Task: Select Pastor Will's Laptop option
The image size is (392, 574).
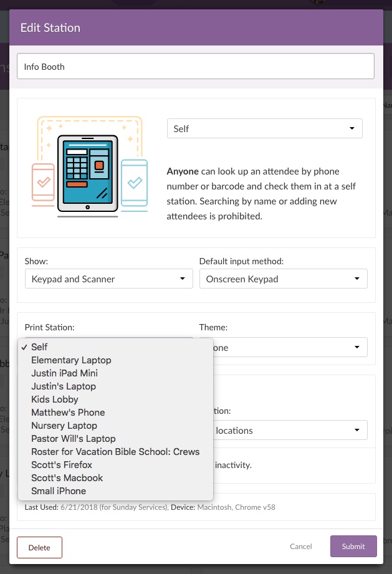Action: (x=115, y=439)
